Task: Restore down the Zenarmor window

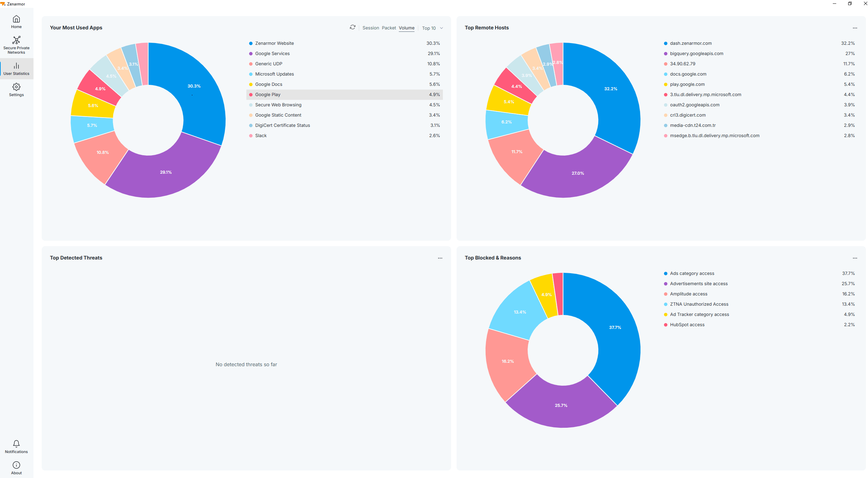Action: 850,4
